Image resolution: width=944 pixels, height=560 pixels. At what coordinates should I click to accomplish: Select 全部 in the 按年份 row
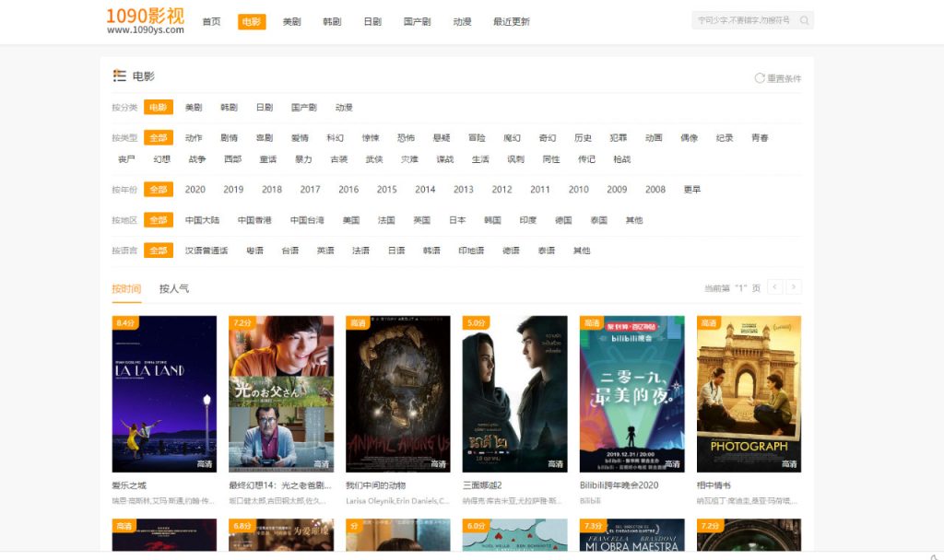coord(159,190)
